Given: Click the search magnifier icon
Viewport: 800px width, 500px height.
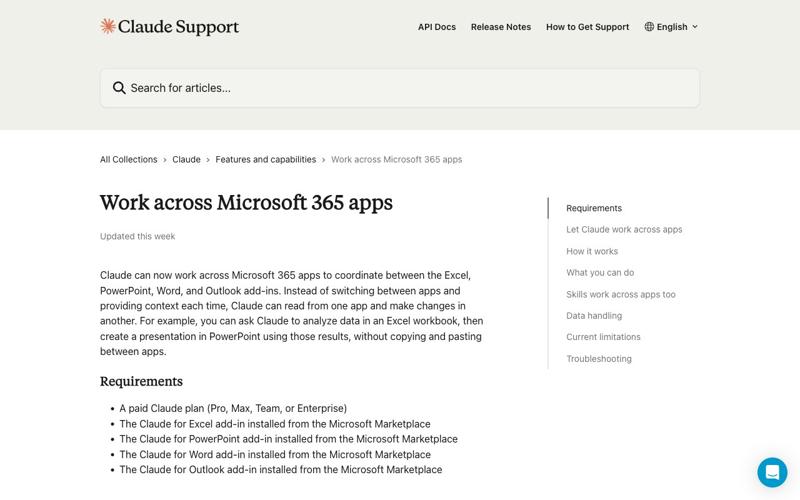Looking at the screenshot, I should [x=119, y=88].
